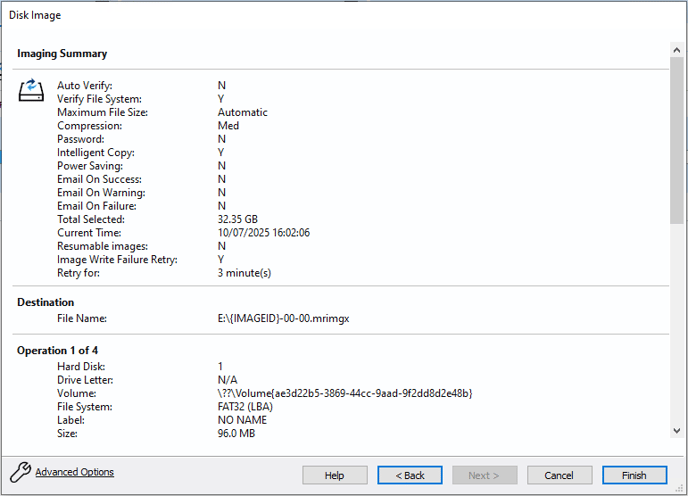The width and height of the screenshot is (688, 496).
Task: Click the 'Maximum File Size:' label
Action: tap(103, 112)
